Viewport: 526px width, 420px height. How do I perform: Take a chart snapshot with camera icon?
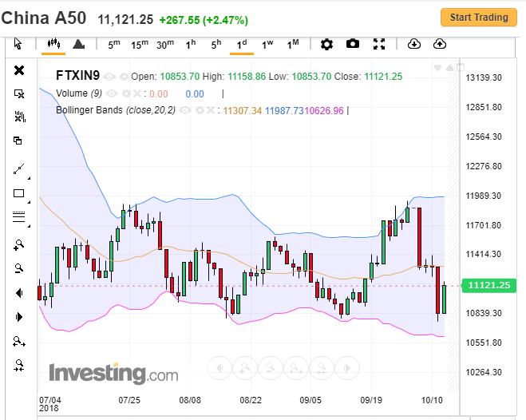[353, 44]
